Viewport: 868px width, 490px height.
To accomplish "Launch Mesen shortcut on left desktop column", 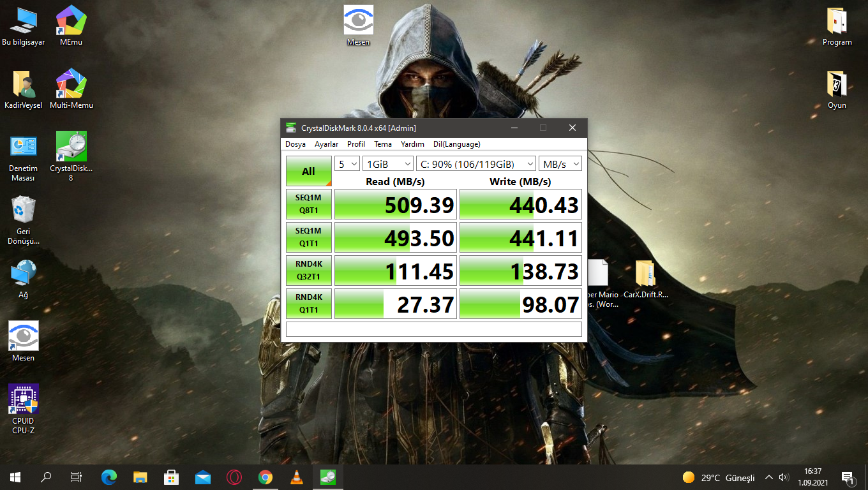I will [24, 342].
